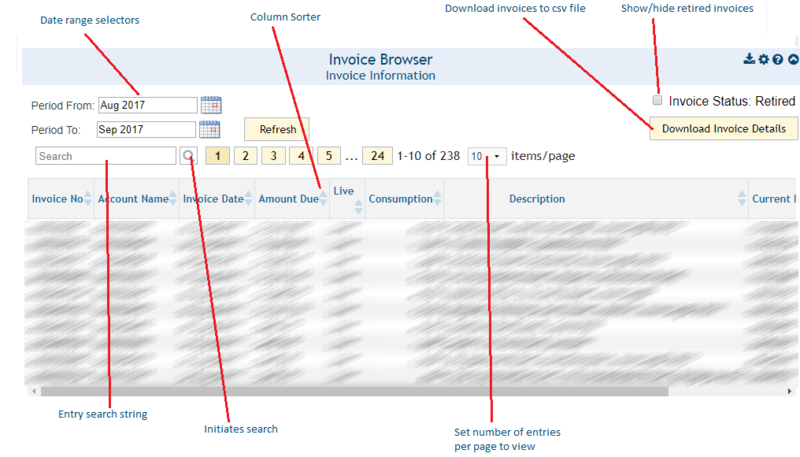Click the scrollbar right arrow
This screenshot has width=800, height=457.
[x=789, y=391]
